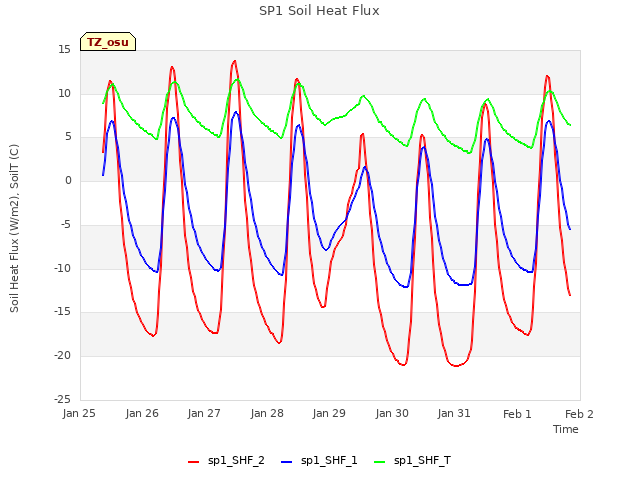Click the -25 y-axis tick label
Screen dimensions: 640x480
pyautogui.click(x=62, y=399)
